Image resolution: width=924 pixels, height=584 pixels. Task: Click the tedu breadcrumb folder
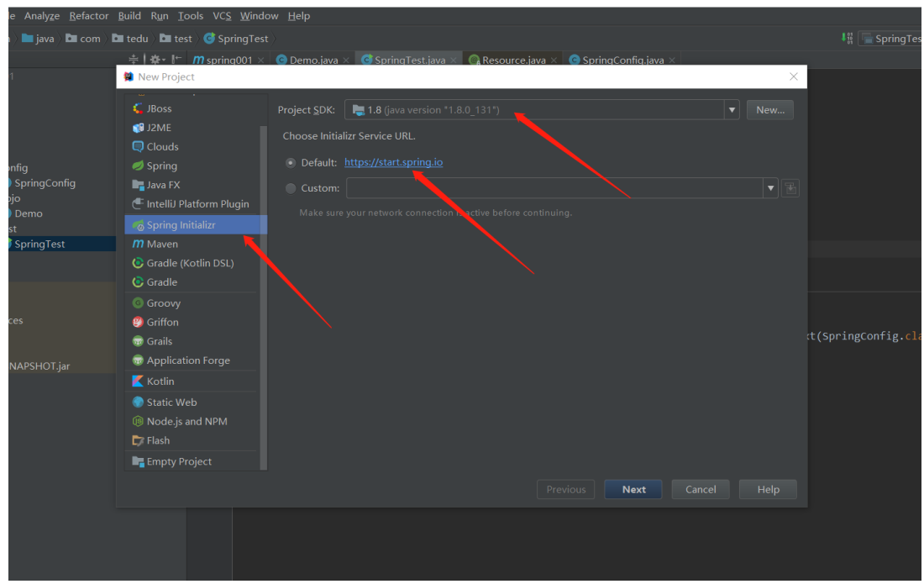[129, 39]
